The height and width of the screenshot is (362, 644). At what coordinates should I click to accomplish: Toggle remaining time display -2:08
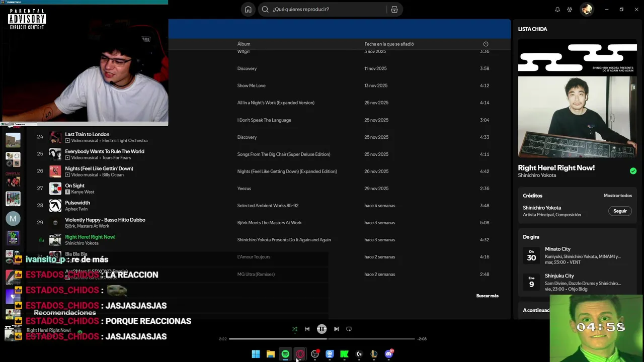422,339
